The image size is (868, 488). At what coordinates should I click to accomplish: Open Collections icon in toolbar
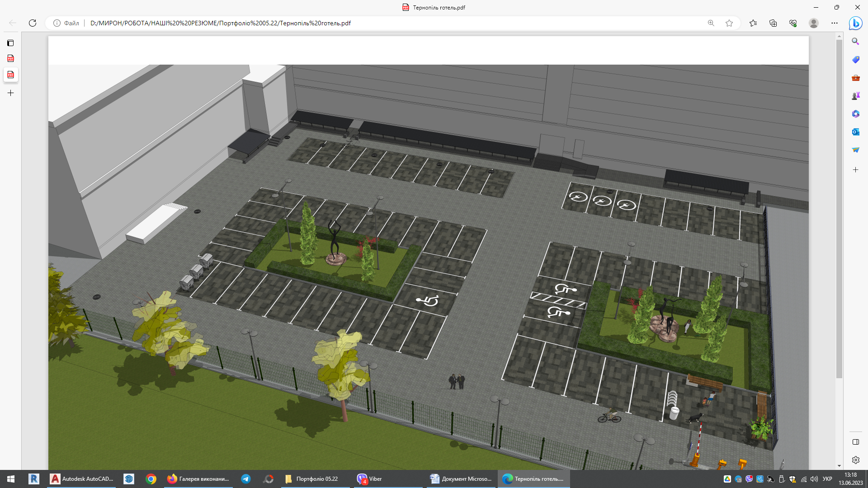tap(773, 23)
